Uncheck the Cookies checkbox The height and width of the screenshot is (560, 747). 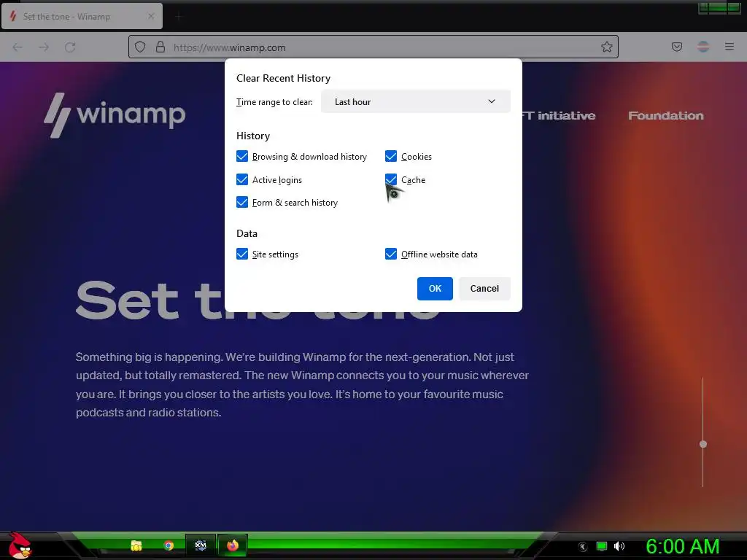[x=391, y=156]
